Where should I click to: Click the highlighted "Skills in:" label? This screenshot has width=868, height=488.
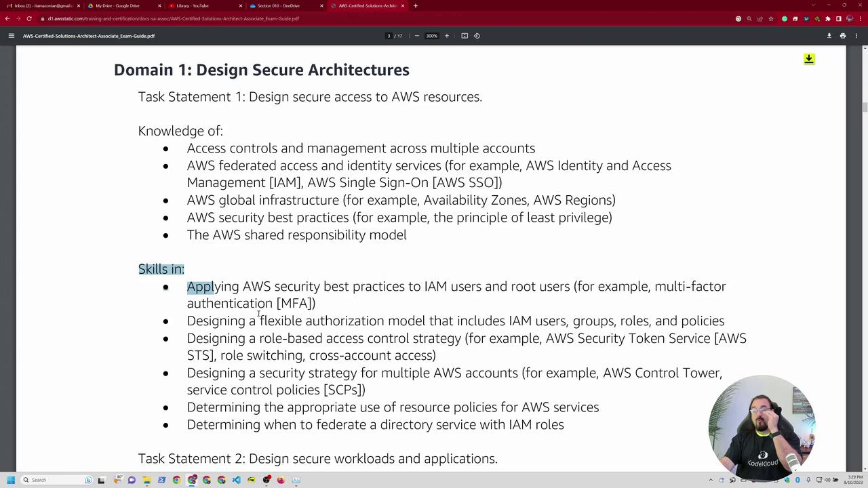161,269
